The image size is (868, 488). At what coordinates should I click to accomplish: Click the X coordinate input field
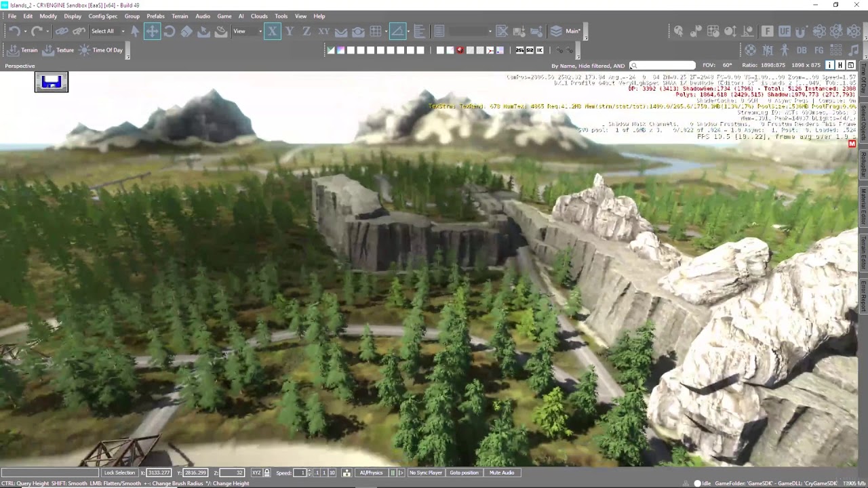click(159, 472)
